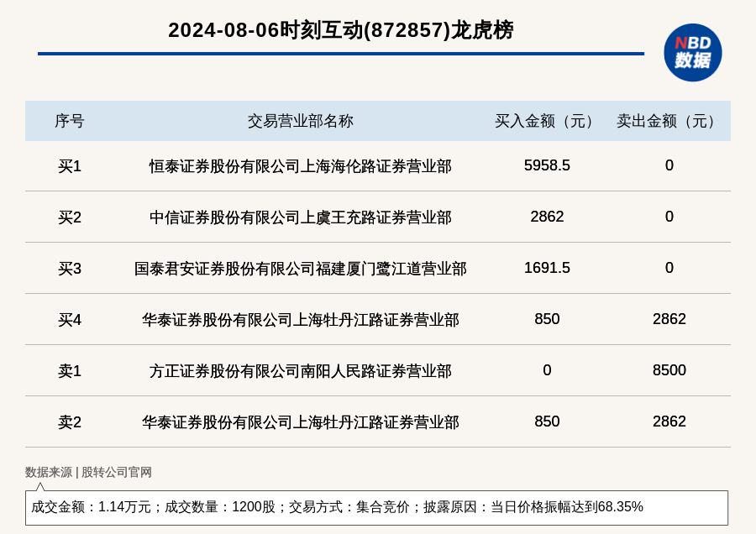Image resolution: width=756 pixels, height=534 pixels.
Task: Click the sell amount "0" in row 买1
Action: 669,165
